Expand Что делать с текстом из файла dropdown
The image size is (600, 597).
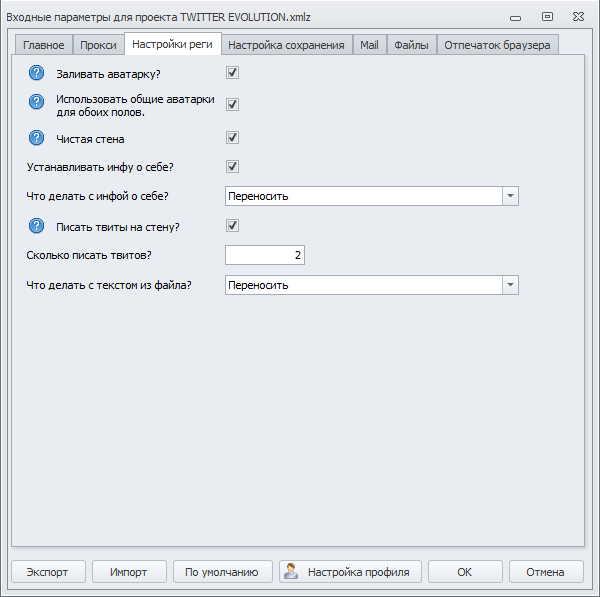[372, 285]
